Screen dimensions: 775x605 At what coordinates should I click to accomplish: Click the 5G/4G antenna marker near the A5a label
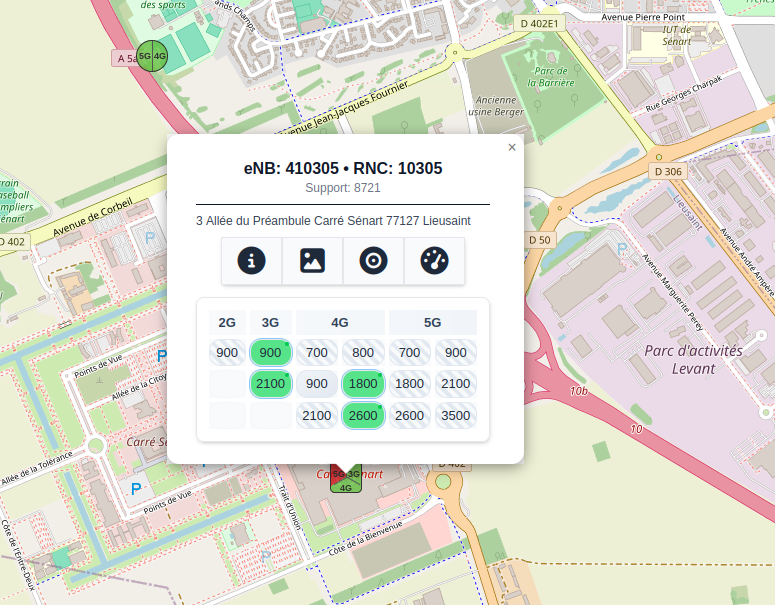(152, 57)
